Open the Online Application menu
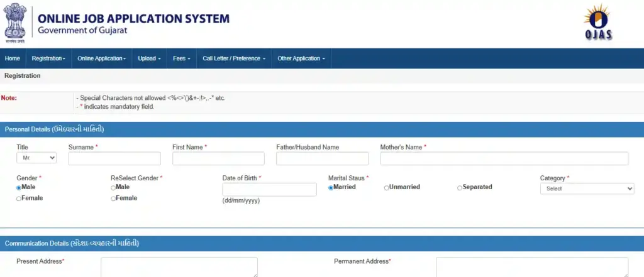The image size is (644, 277). tap(101, 58)
